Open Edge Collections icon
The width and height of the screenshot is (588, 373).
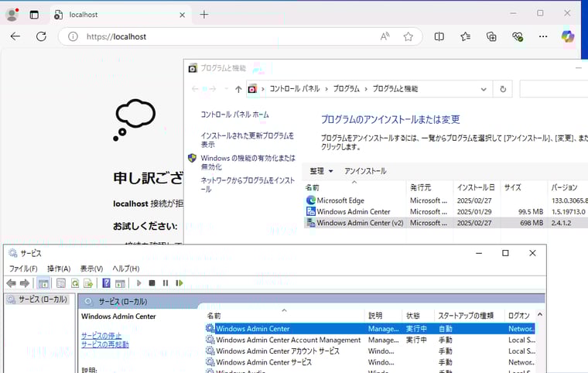(x=491, y=36)
